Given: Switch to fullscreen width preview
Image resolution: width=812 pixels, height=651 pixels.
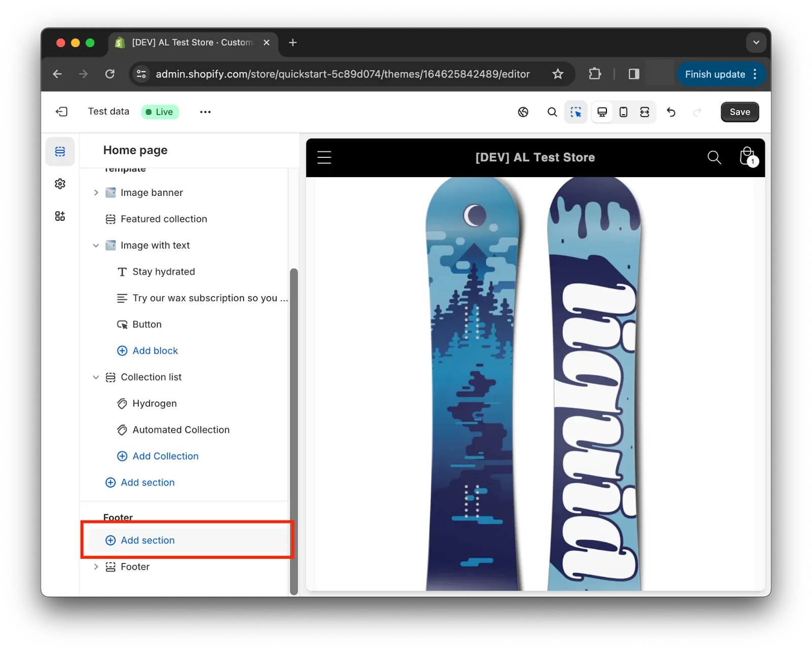Looking at the screenshot, I should (x=645, y=112).
